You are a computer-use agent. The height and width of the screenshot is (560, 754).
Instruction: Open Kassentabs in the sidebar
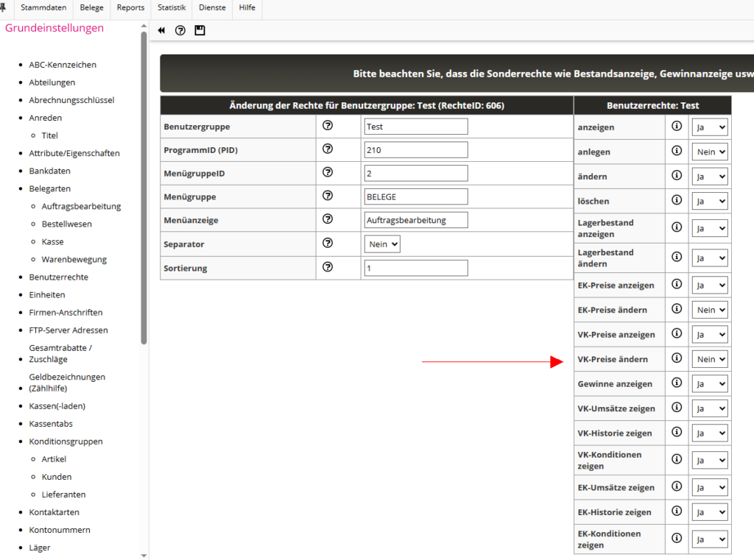pos(51,423)
